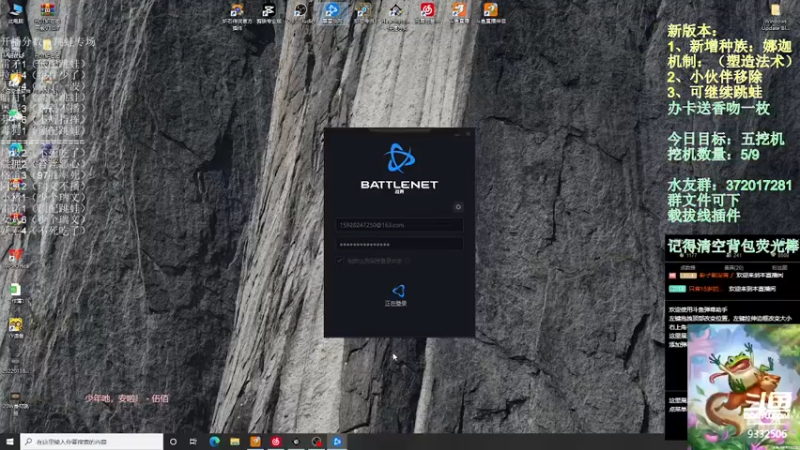800x450 pixels.
Task: Switch to NetEase Cloud Music in taskbar
Action: pos(276,441)
